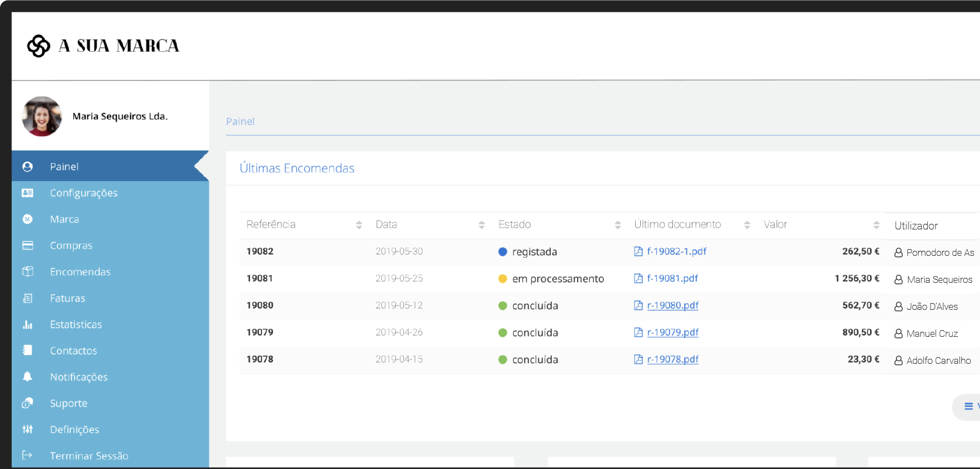Click the Configurações ID card icon
Image resolution: width=980 pixels, height=469 pixels.
28,193
